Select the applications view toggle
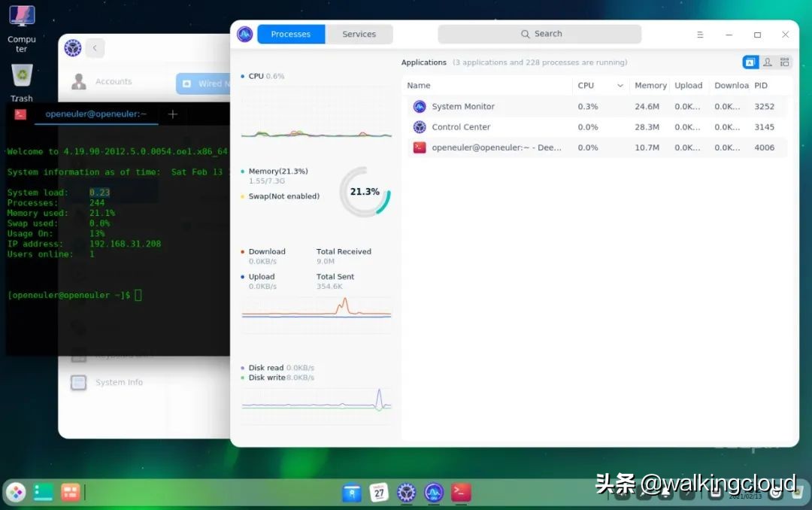This screenshot has height=510, width=812. point(750,62)
